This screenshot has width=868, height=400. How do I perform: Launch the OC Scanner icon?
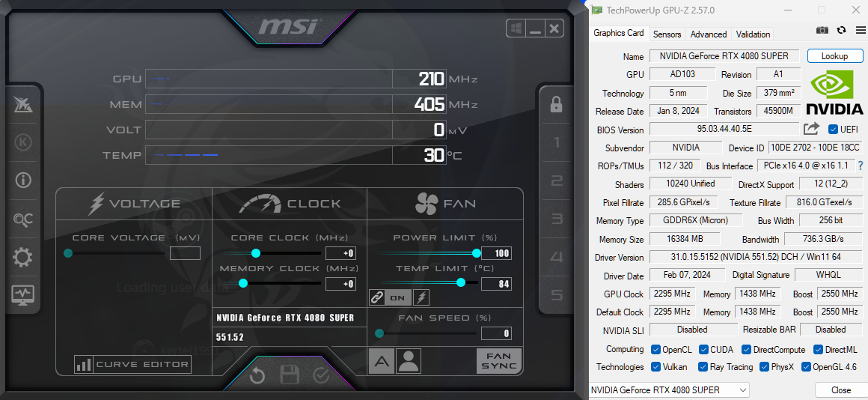(22, 219)
